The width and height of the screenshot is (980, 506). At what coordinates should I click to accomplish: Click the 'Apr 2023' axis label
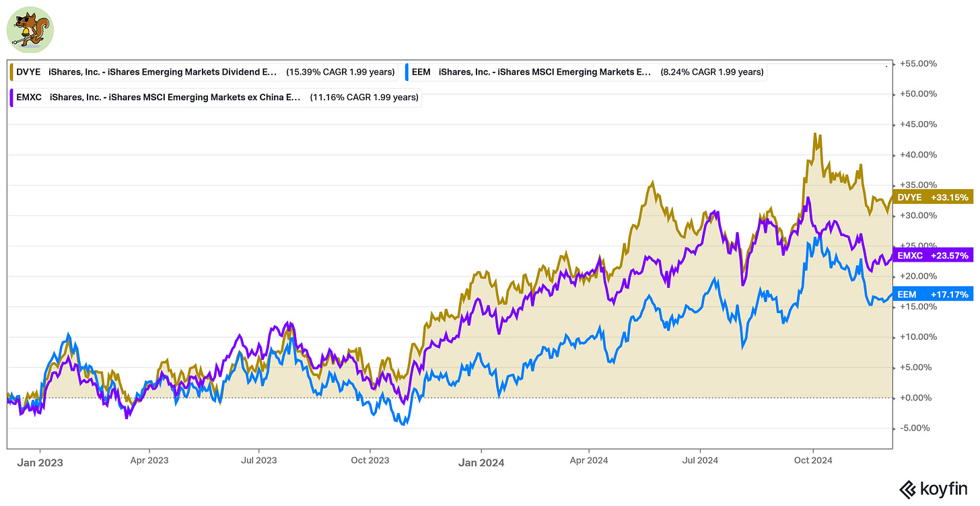pos(149,461)
